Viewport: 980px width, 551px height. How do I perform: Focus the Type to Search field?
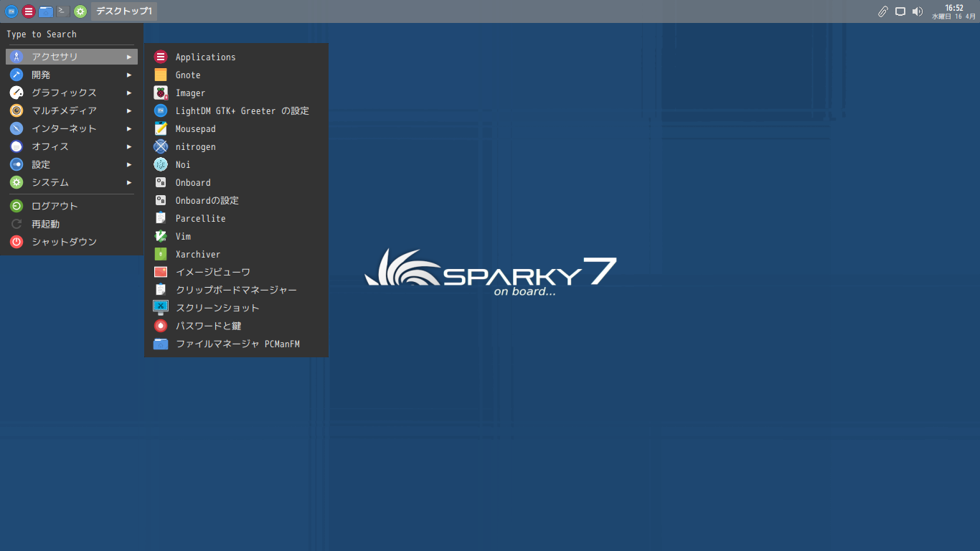pyautogui.click(x=72, y=34)
